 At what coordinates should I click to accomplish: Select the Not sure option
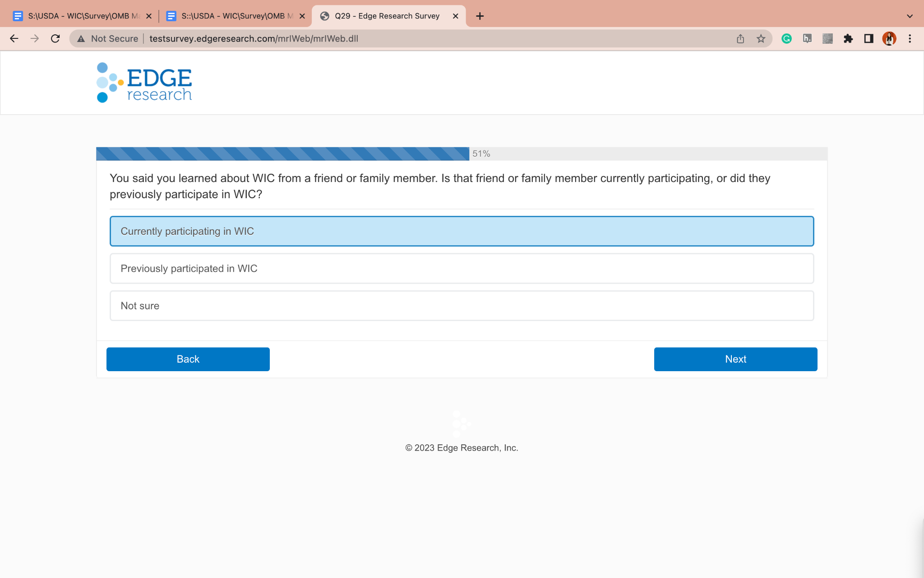[x=462, y=306]
